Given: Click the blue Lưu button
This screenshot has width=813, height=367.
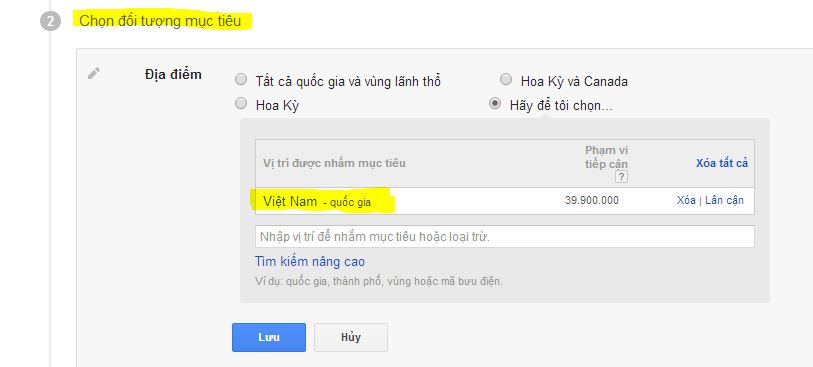Looking at the screenshot, I should click(269, 337).
